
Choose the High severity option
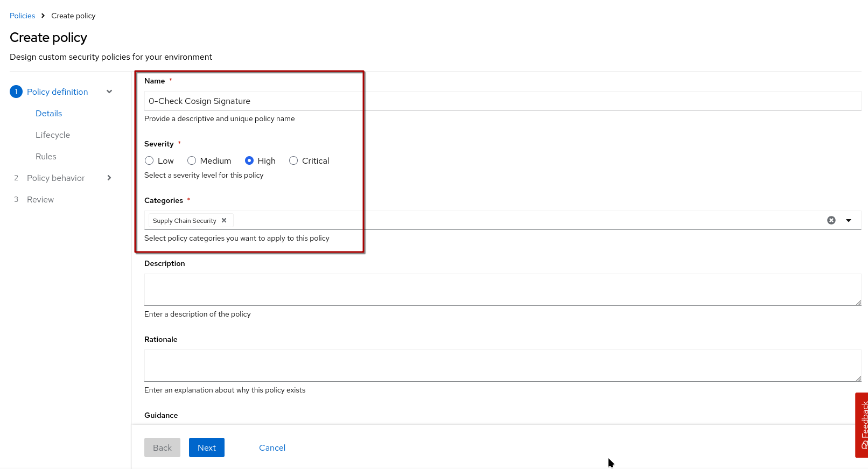[249, 160]
